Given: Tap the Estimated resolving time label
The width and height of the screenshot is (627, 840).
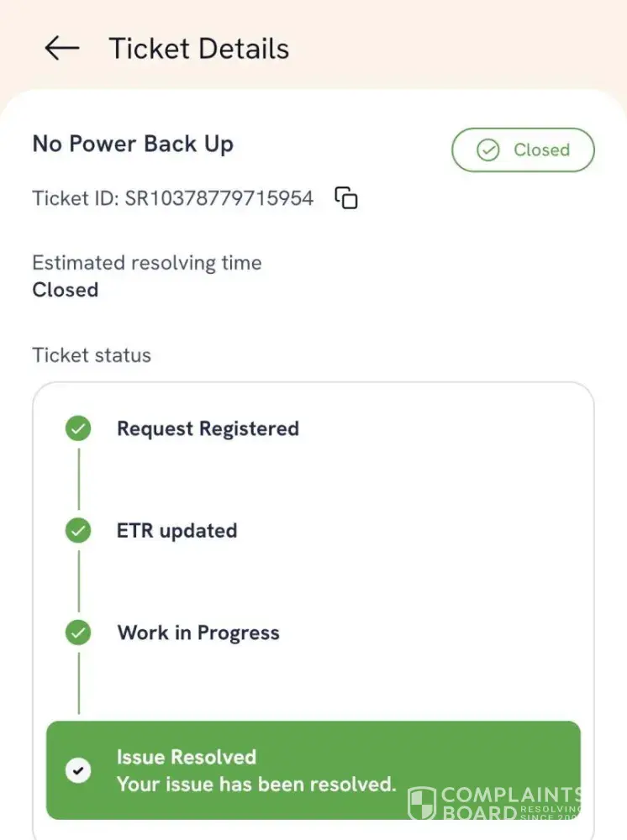Looking at the screenshot, I should pyautogui.click(x=146, y=263).
